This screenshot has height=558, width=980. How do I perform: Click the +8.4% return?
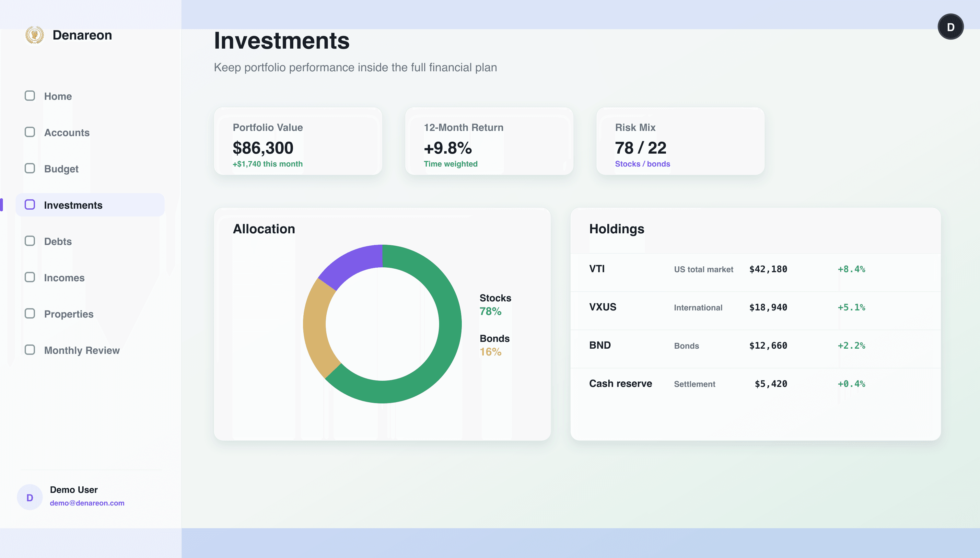[851, 269]
